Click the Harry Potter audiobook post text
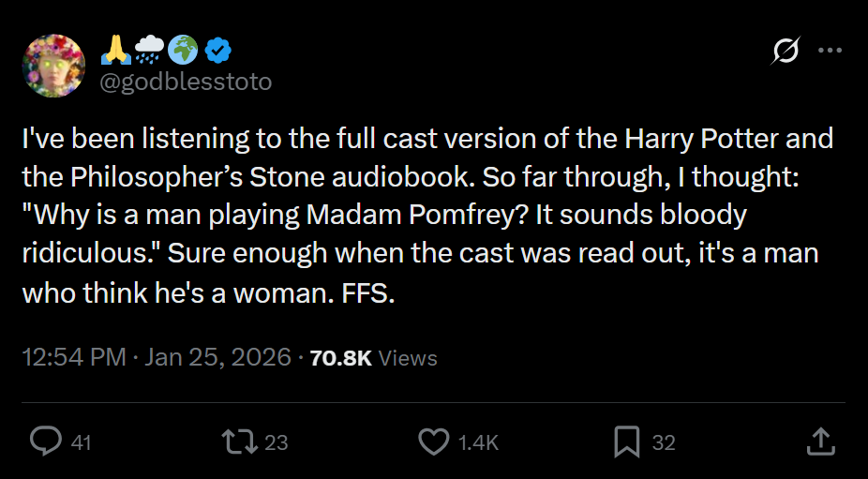The image size is (868, 479). [x=427, y=216]
